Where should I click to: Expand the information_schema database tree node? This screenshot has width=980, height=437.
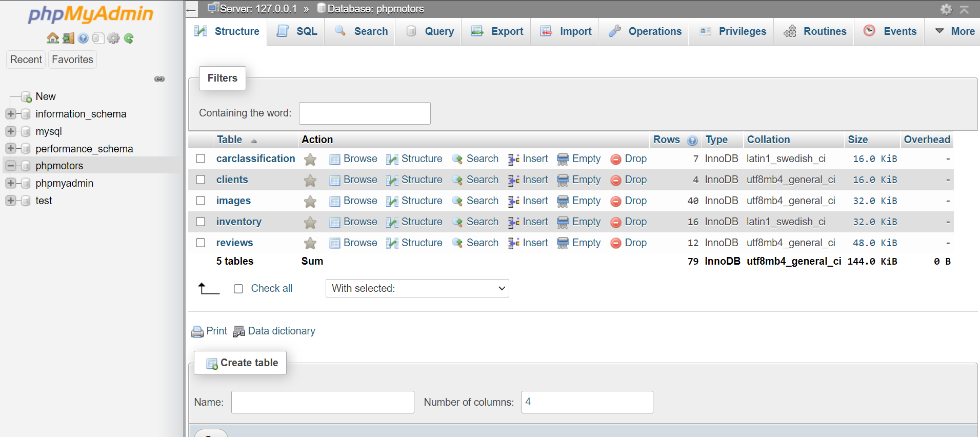point(10,114)
